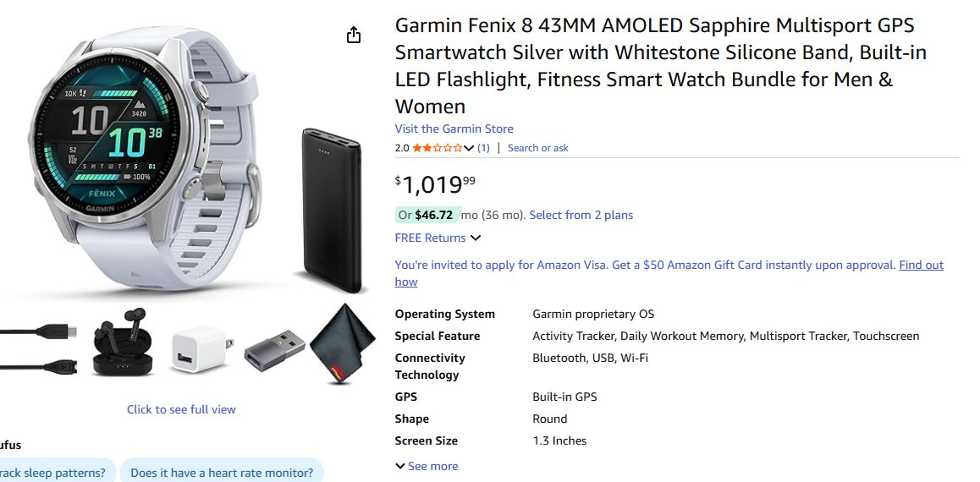980x482 pixels.
Task: Ask Rufus about the heart rate monitor
Action: [x=222, y=473]
